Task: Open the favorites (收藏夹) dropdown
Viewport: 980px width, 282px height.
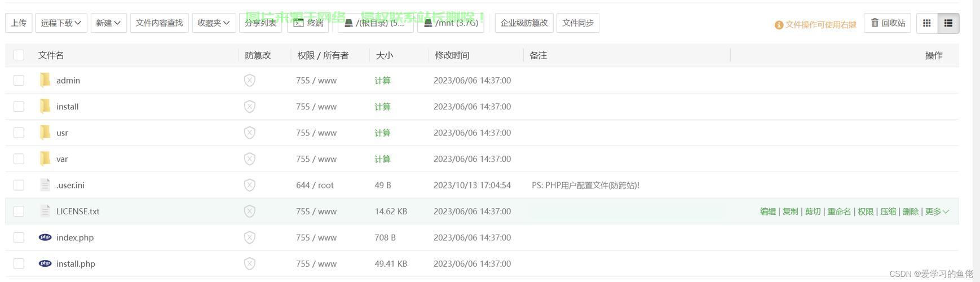Action: tap(213, 23)
